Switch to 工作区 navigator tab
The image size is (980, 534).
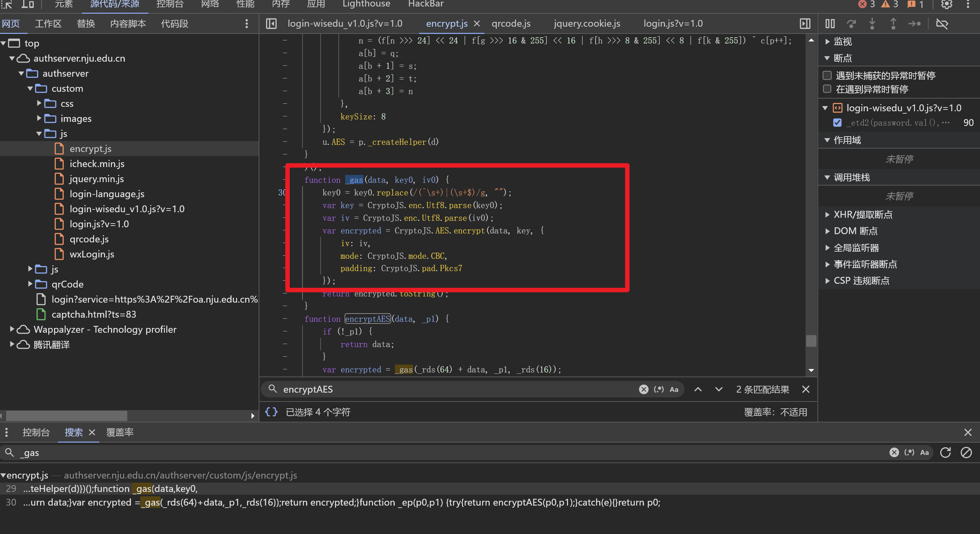(x=48, y=24)
